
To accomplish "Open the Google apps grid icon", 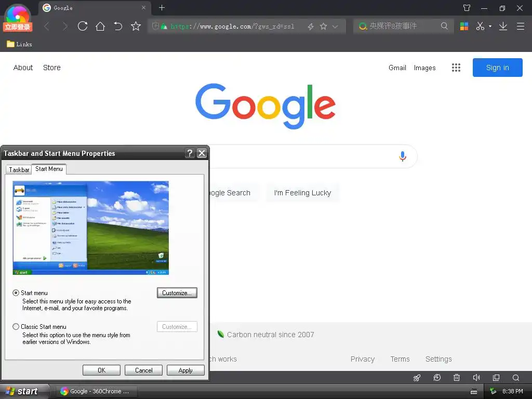I will [456, 68].
